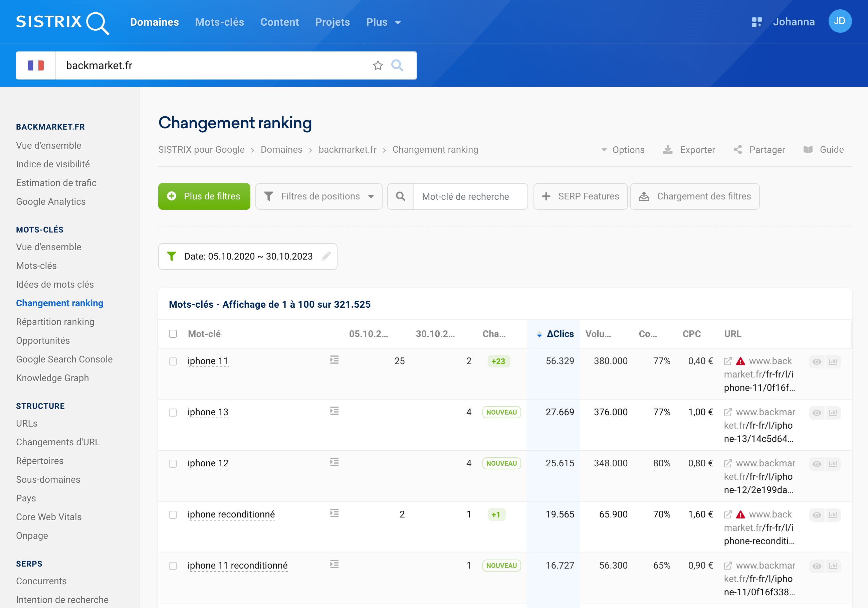Expand the Options dropdown
Viewport: 868px width, 608px height.
[x=623, y=150]
